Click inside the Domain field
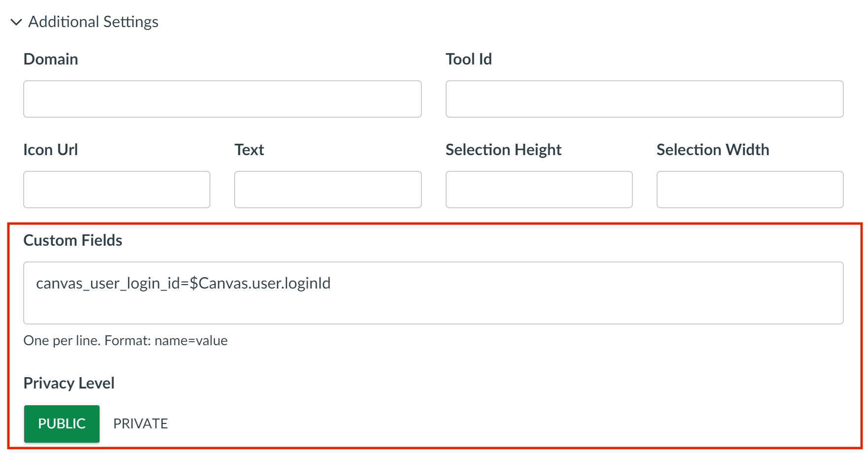This screenshot has width=868, height=453. pyautogui.click(x=222, y=98)
